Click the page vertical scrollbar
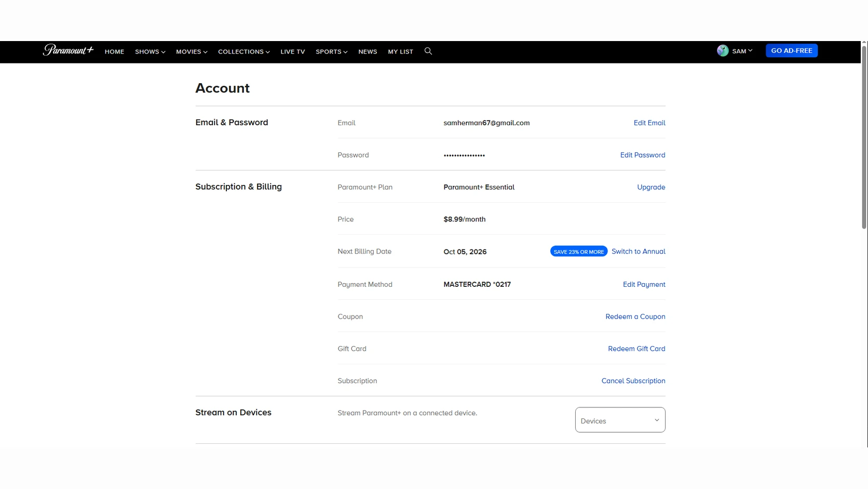This screenshot has height=489, width=868. point(864,138)
